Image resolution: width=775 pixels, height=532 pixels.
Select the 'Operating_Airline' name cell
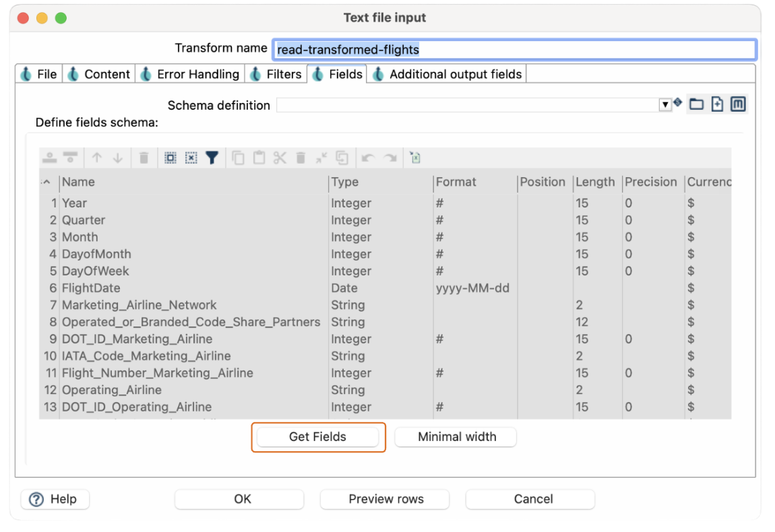(x=194, y=390)
